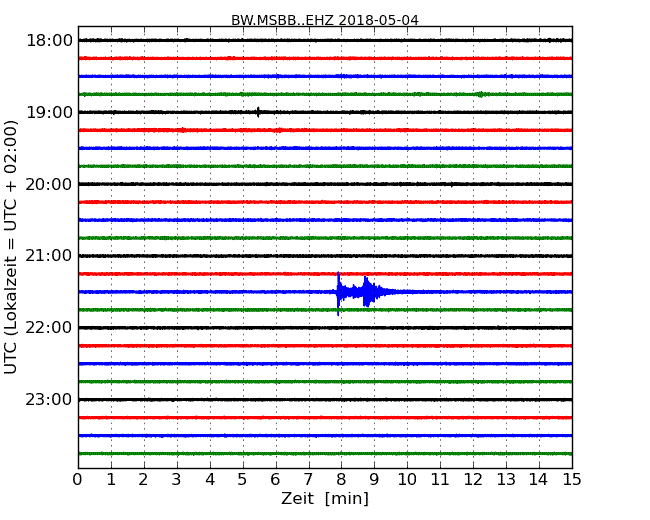Select the 18:00 y-axis tick label
This screenshot has width=650, height=520.
coord(48,40)
